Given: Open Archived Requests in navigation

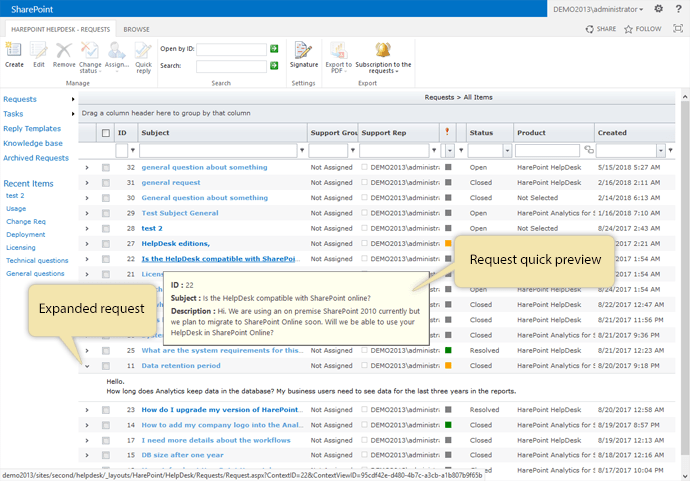Looking at the screenshot, I should 36,158.
